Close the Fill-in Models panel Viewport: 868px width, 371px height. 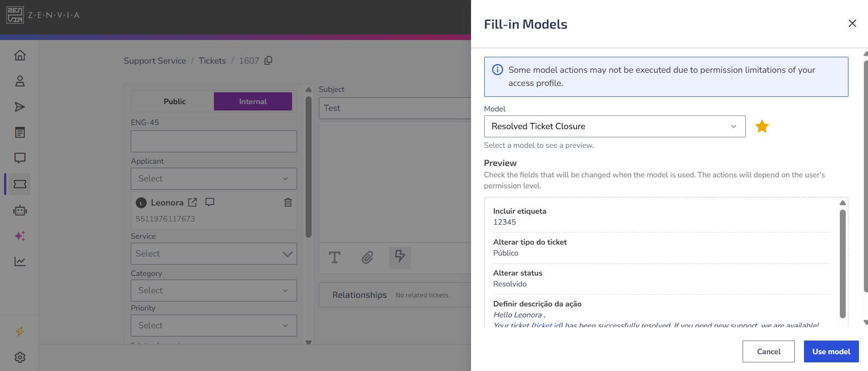(852, 24)
